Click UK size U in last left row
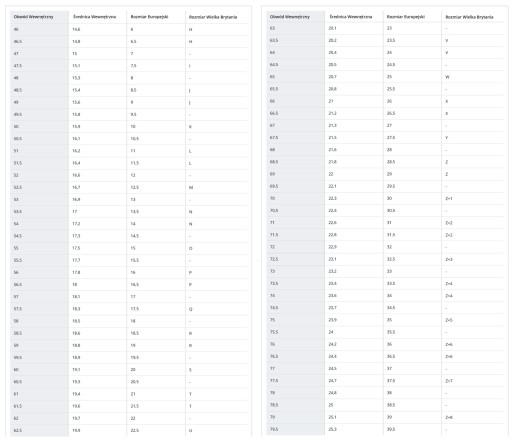The image size is (512, 448). point(190,430)
